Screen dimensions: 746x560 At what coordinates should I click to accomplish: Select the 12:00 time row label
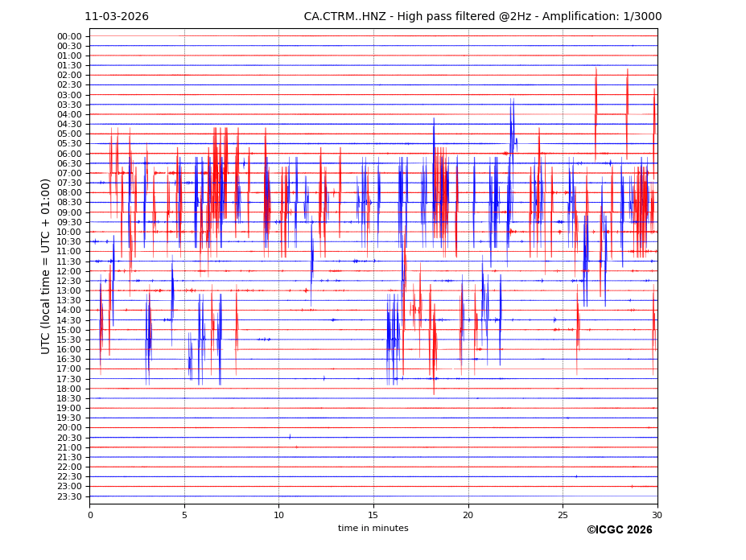[x=69, y=271]
